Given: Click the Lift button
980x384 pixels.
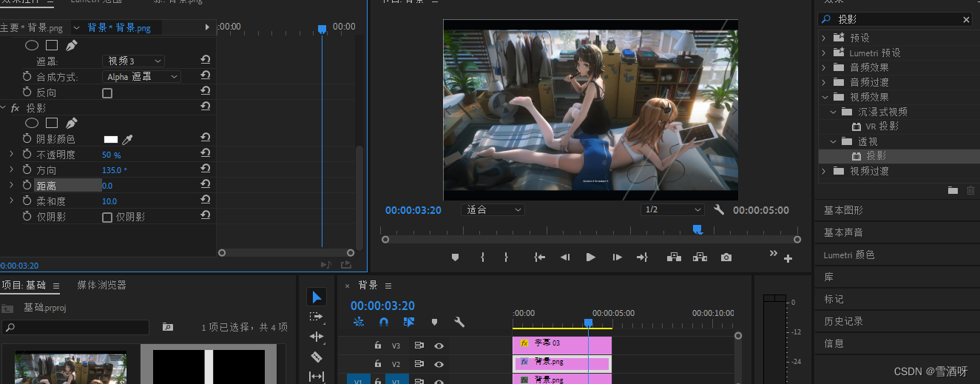Looking at the screenshot, I should [x=674, y=257].
